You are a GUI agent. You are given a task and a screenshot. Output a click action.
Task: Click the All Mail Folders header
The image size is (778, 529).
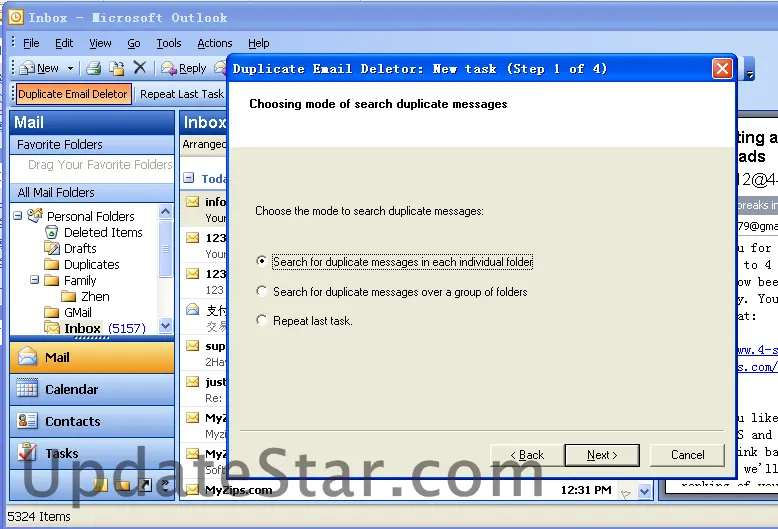(x=92, y=192)
